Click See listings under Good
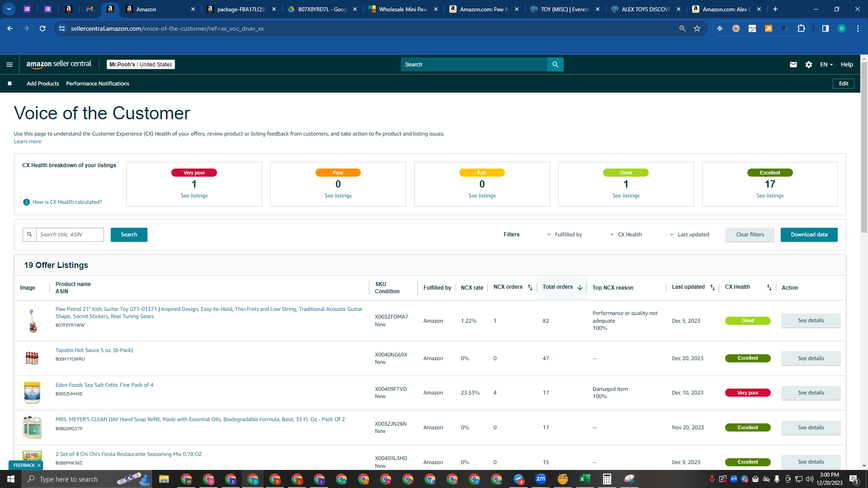 pyautogui.click(x=626, y=196)
